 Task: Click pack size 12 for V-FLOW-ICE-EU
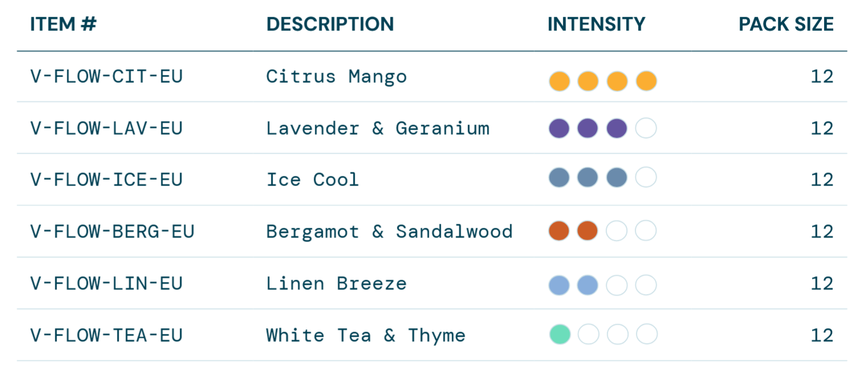pyautogui.click(x=822, y=180)
